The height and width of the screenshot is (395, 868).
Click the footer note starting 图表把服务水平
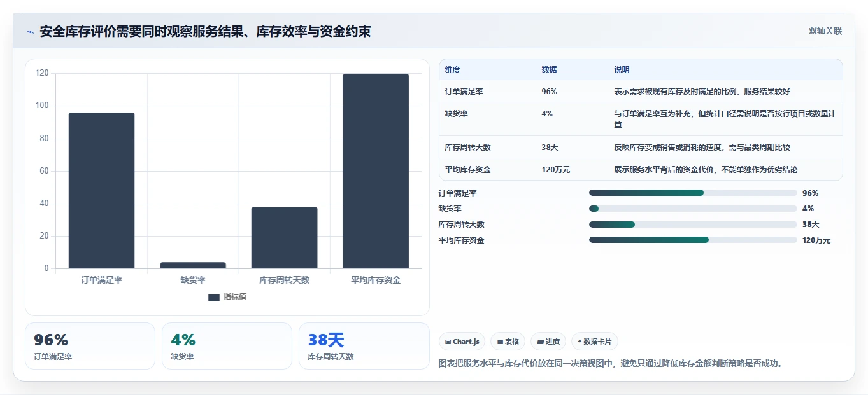click(x=611, y=364)
